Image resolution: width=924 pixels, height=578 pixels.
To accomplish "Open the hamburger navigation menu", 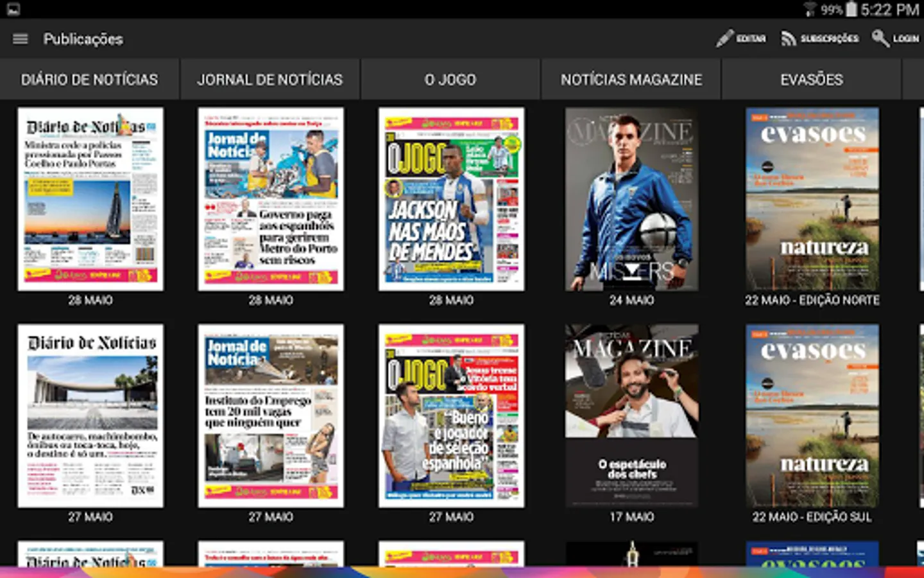I will 20,39.
